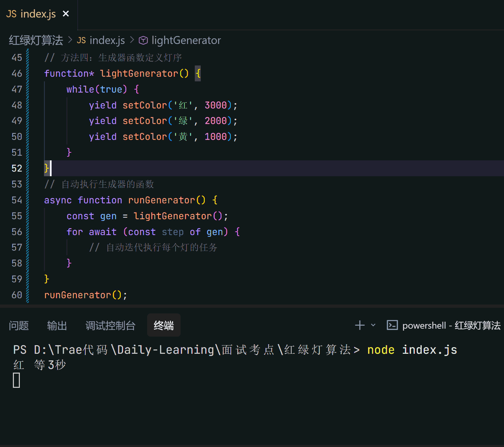Click runGenerator in the async function declaration

(161, 200)
